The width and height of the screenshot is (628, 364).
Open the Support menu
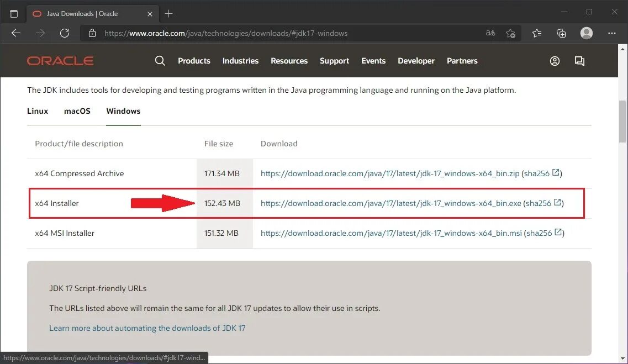334,61
